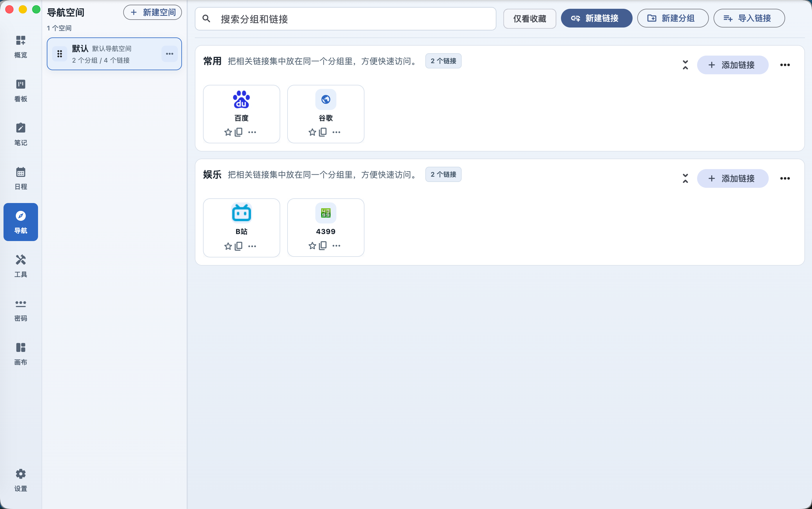Screen dimensions: 812x509
Task: Click the 导航空间 panel heading
Action: coord(66,13)
